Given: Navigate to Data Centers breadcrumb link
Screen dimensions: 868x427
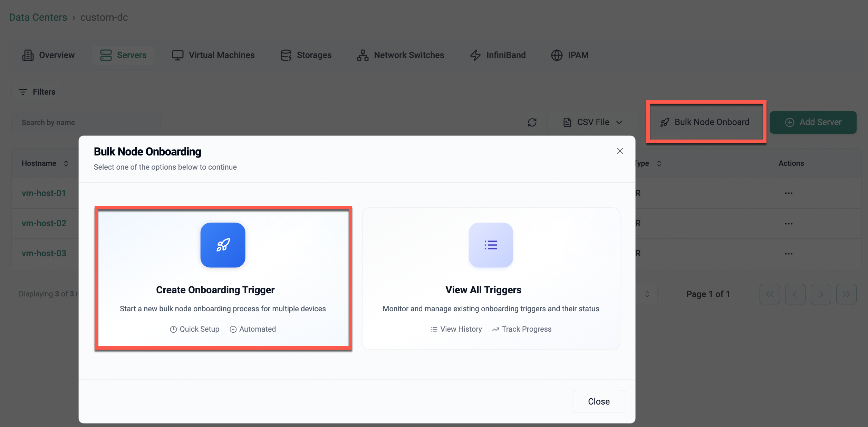Looking at the screenshot, I should 38,17.
